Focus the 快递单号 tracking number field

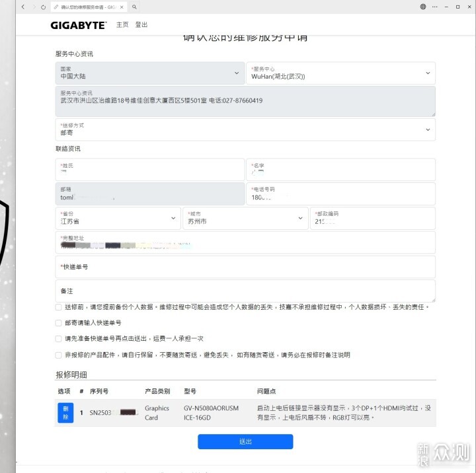point(245,267)
